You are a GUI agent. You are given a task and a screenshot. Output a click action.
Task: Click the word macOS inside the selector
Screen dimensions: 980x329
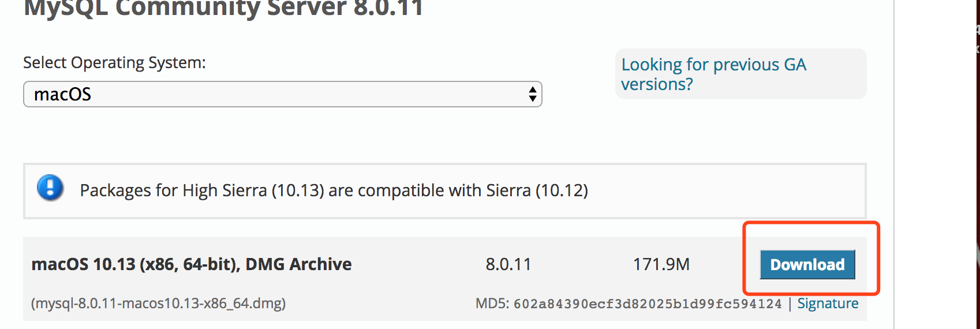click(x=62, y=94)
